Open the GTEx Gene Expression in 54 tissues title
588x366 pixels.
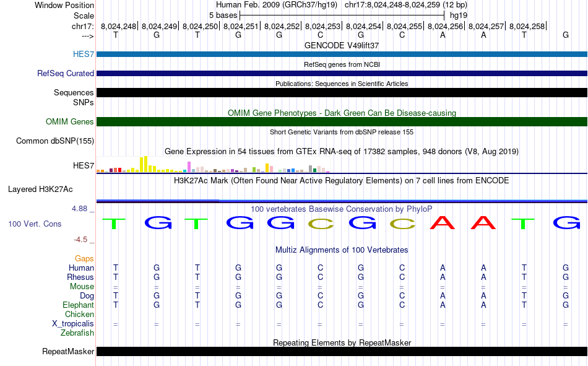[342, 152]
